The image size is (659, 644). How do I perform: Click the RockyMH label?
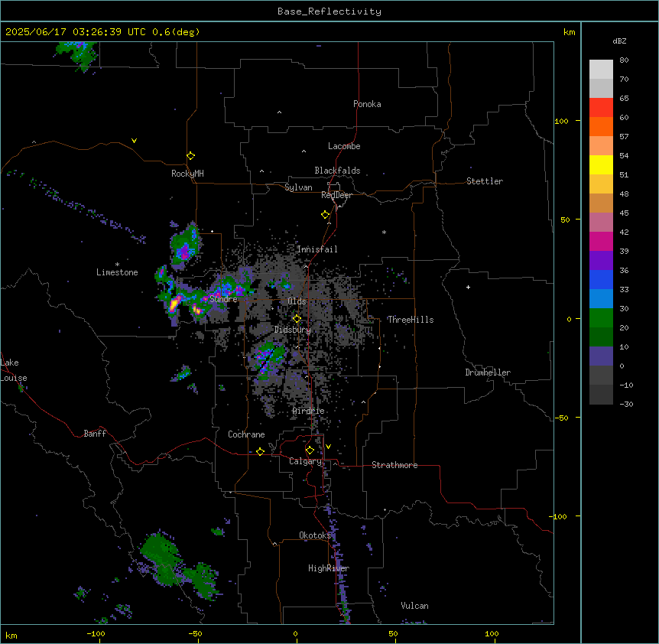click(187, 174)
